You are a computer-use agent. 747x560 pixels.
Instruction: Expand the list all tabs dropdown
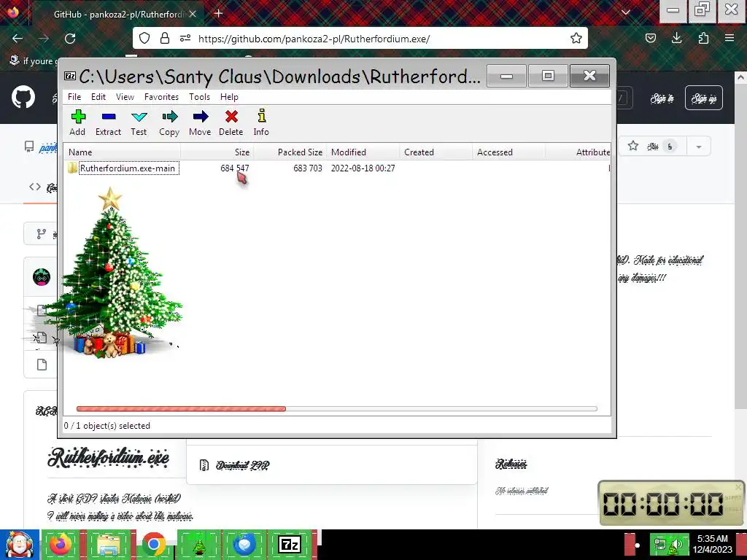(x=626, y=13)
